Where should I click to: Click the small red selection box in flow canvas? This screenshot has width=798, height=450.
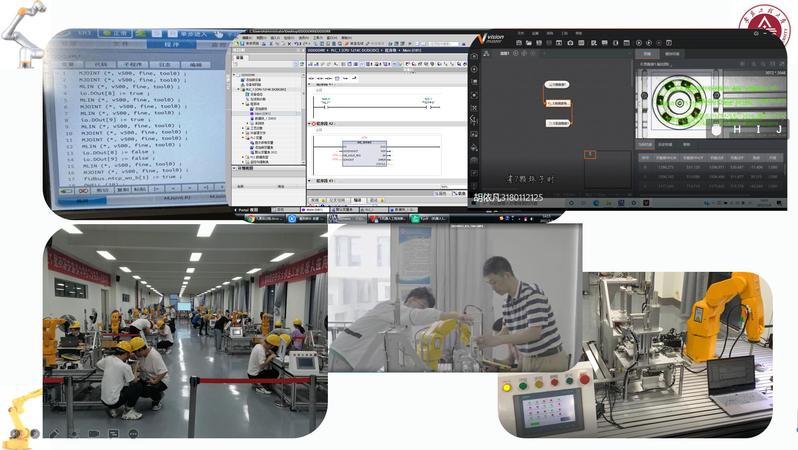tap(589, 154)
